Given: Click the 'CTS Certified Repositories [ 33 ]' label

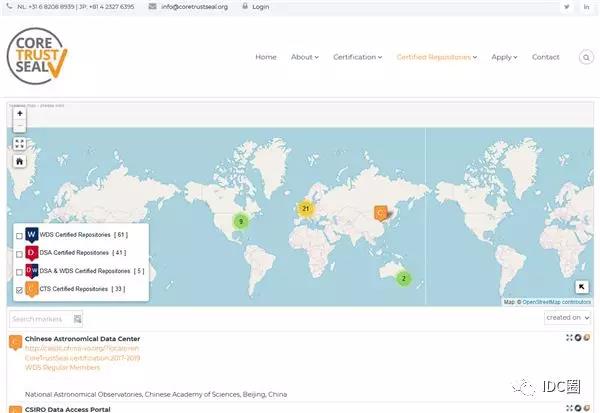Looking at the screenshot, I should [82, 289].
